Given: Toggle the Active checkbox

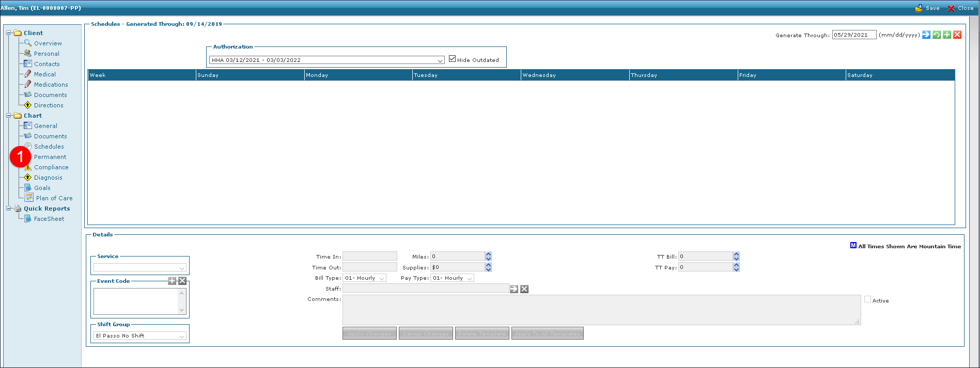Looking at the screenshot, I should coord(867,299).
